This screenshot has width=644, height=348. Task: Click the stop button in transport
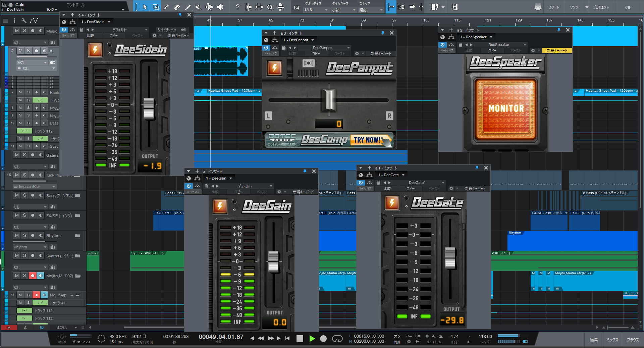(300, 339)
